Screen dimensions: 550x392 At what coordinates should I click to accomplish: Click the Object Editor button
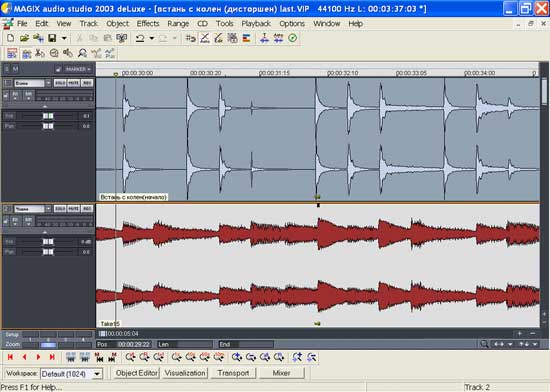pos(137,373)
